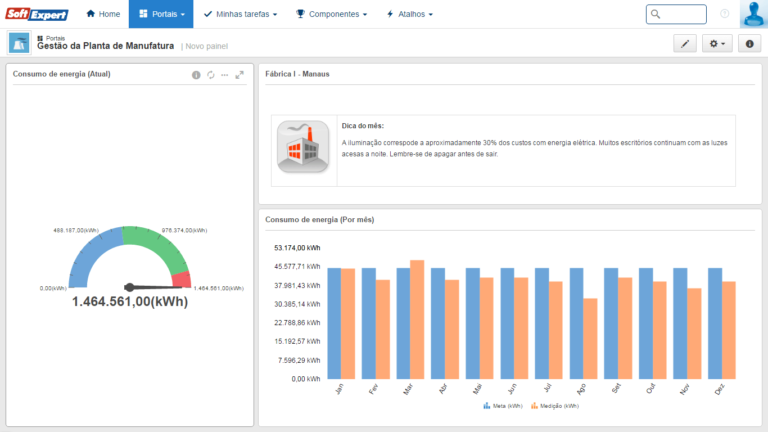
Task: Expand the Componentes menu
Action: [x=331, y=14]
